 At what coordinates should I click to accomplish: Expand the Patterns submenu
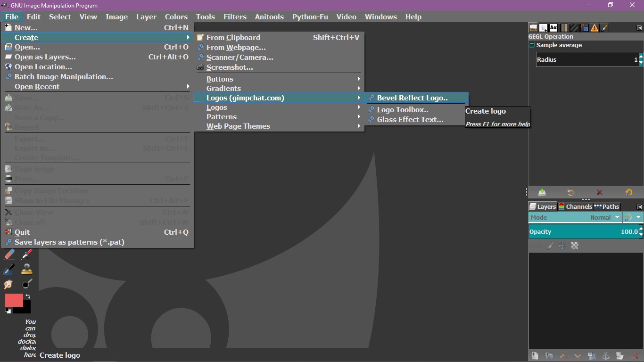(279, 116)
